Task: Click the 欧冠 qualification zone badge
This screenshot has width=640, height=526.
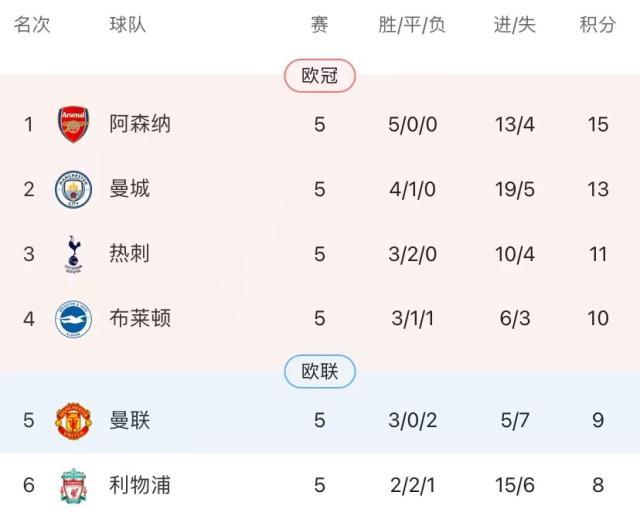Action: pos(320,76)
